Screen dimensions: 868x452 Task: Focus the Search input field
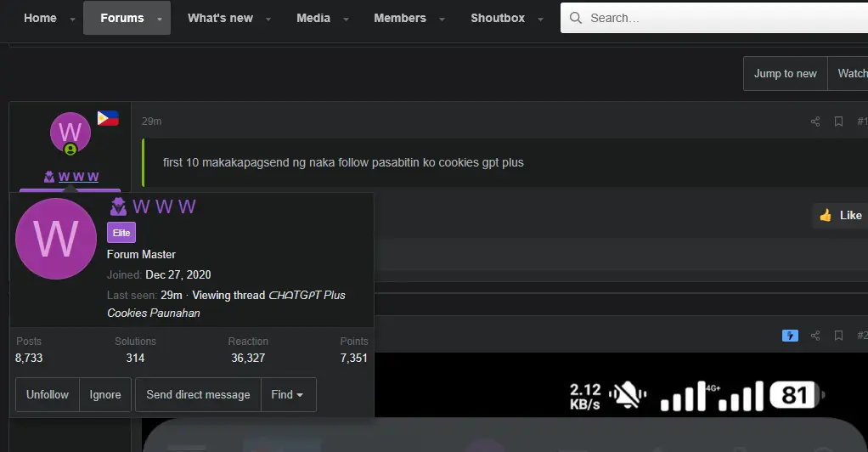714,18
